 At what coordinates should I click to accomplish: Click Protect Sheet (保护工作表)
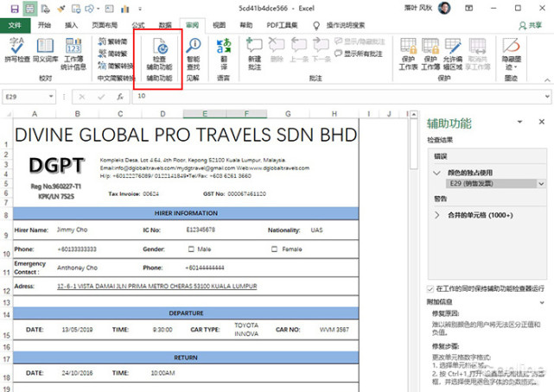(x=408, y=54)
